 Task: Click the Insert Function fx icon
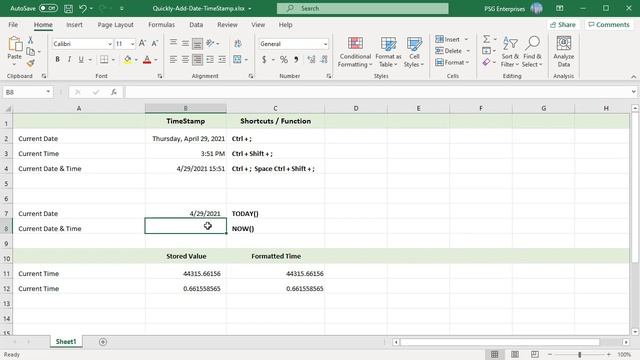coord(114,92)
